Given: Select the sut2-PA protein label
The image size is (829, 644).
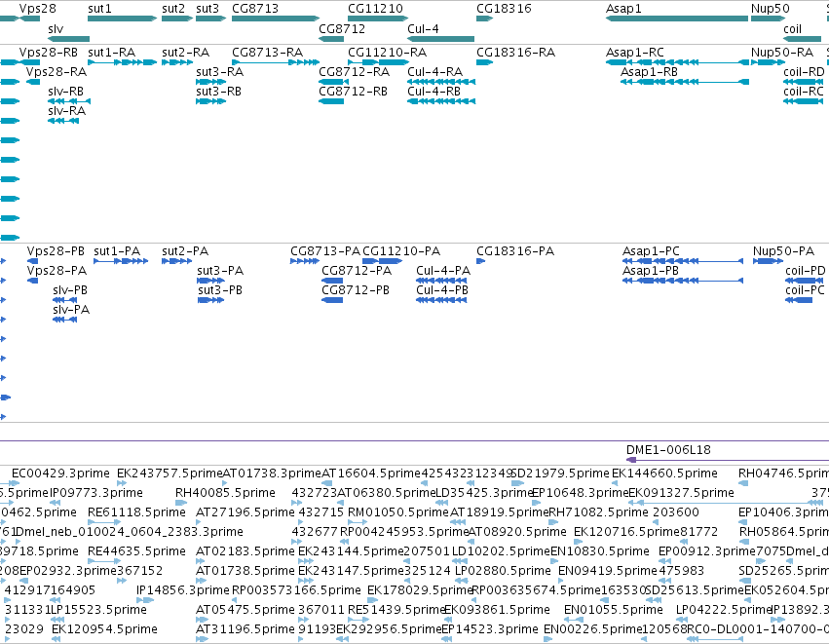Looking at the screenshot, I should (185, 251).
